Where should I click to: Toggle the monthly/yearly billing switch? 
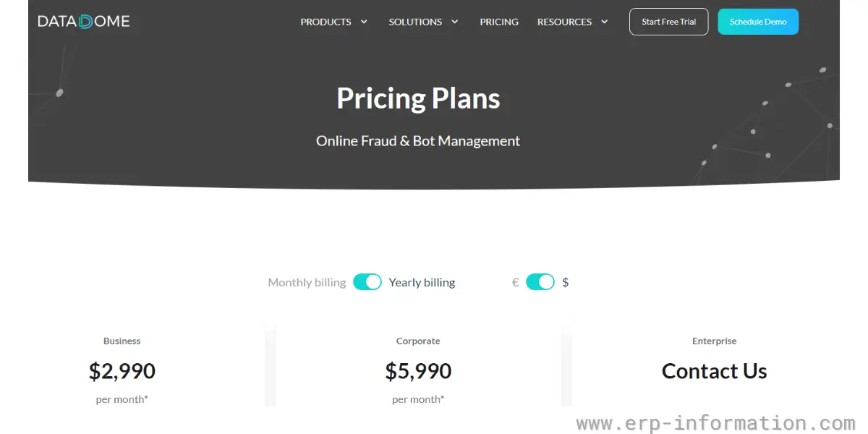(x=367, y=282)
